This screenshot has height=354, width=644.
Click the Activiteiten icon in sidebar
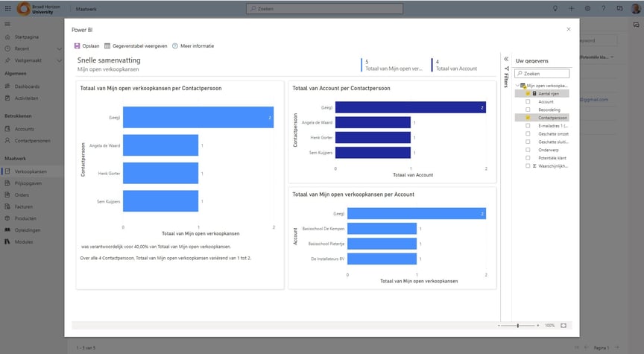(x=7, y=98)
